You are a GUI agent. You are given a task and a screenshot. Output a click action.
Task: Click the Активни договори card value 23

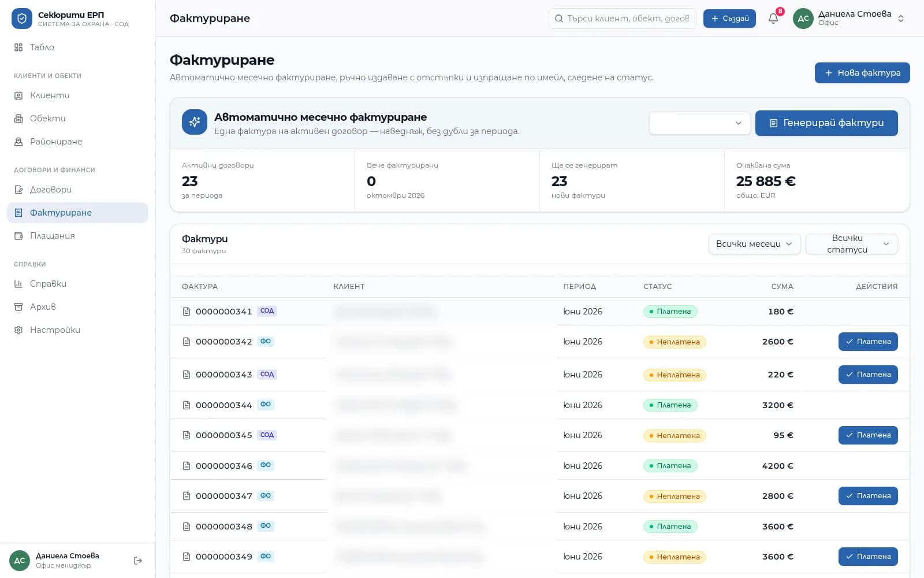[190, 181]
